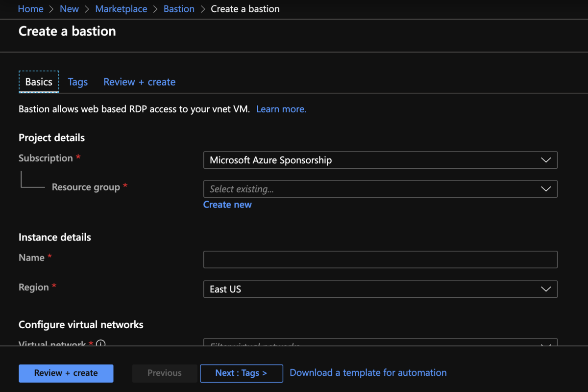Click Download a template for automation
The image size is (588, 392).
point(368,373)
